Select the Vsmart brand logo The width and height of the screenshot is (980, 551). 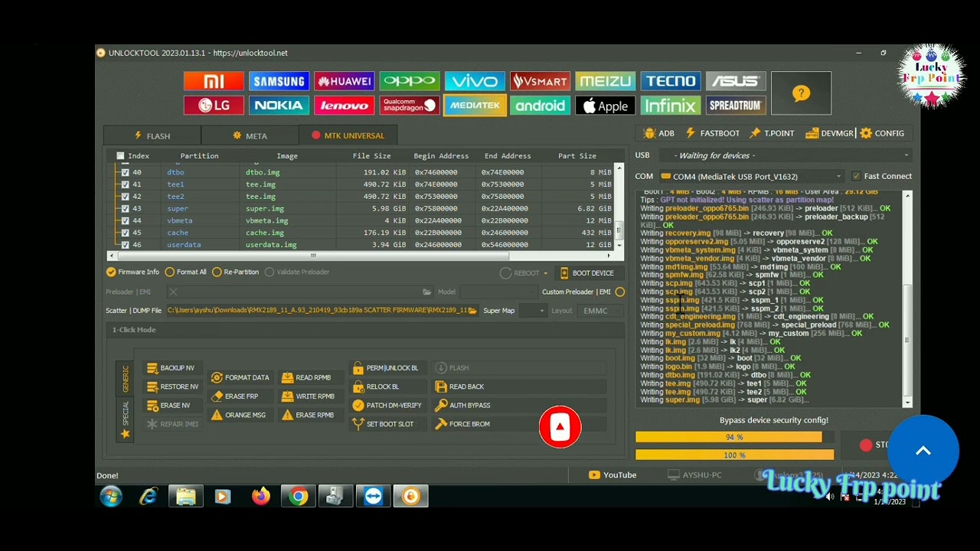pyautogui.click(x=540, y=81)
